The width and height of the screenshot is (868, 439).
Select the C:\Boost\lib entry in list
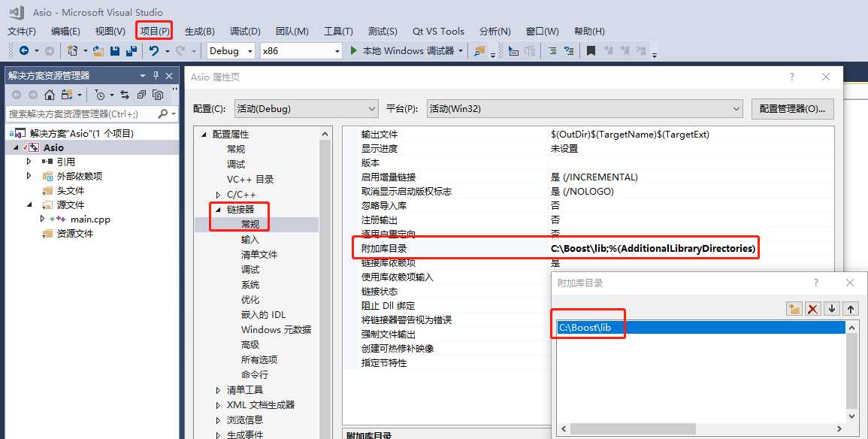[701, 327]
